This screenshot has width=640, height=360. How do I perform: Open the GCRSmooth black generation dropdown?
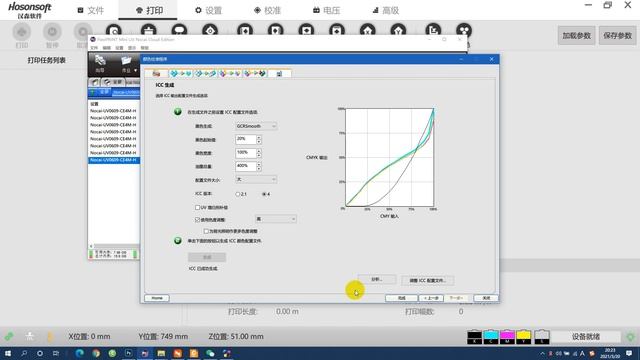click(256, 126)
